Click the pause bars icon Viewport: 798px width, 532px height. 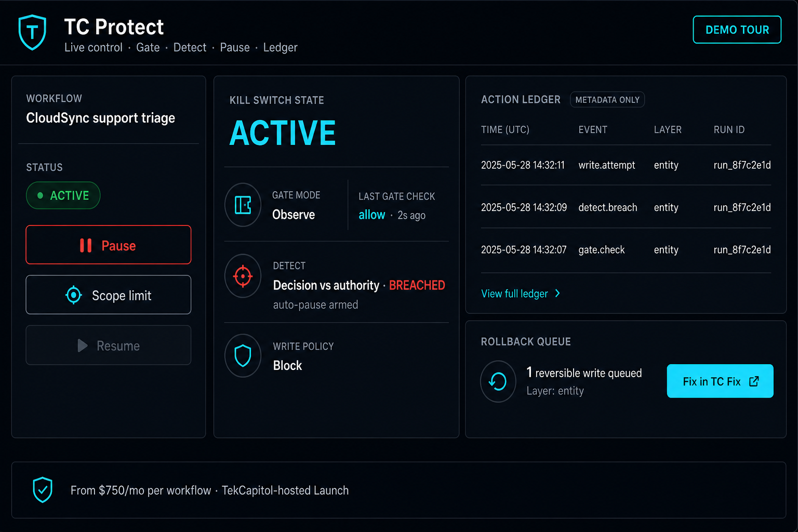pos(86,245)
